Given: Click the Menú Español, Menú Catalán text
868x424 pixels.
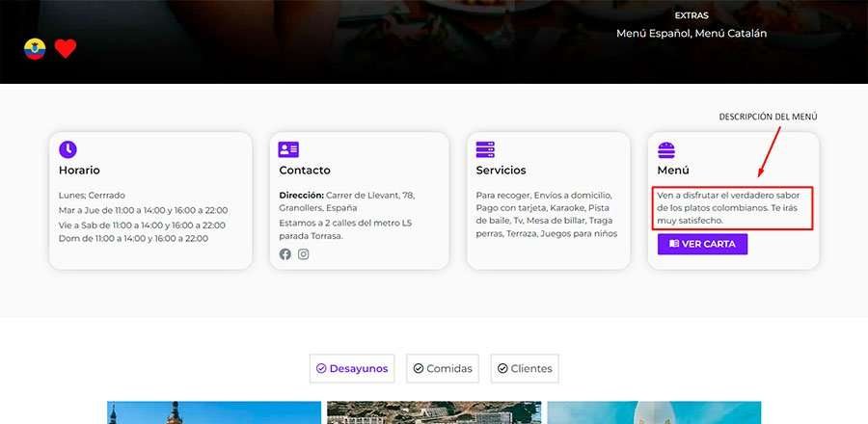Looking at the screenshot, I should point(692,34).
